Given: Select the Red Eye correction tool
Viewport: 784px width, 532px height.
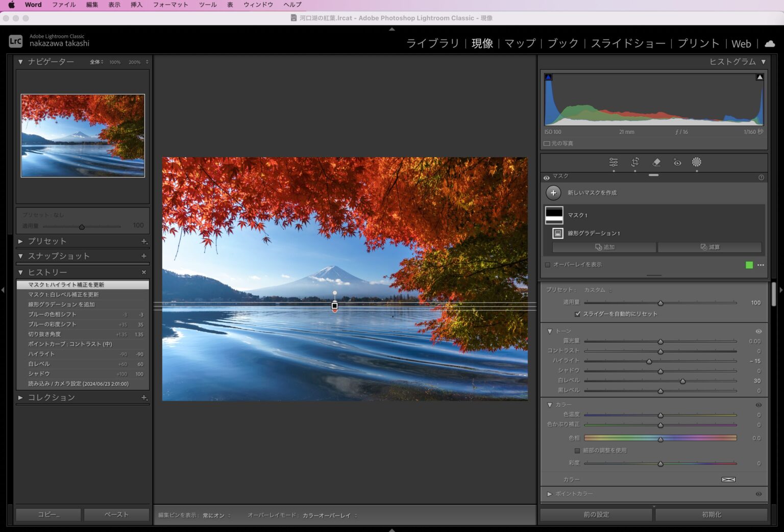Looking at the screenshot, I should [x=677, y=162].
